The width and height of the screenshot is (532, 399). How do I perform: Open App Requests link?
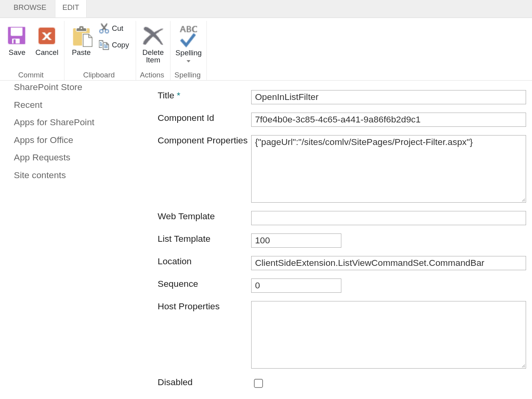coord(42,158)
